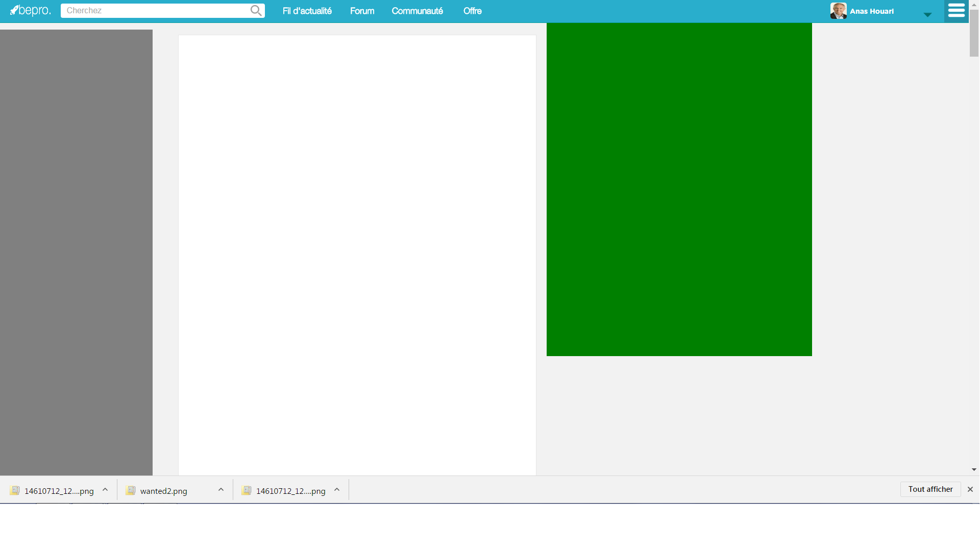Screen dimensions: 980x551
Task: Click the large green image
Action: tap(679, 189)
